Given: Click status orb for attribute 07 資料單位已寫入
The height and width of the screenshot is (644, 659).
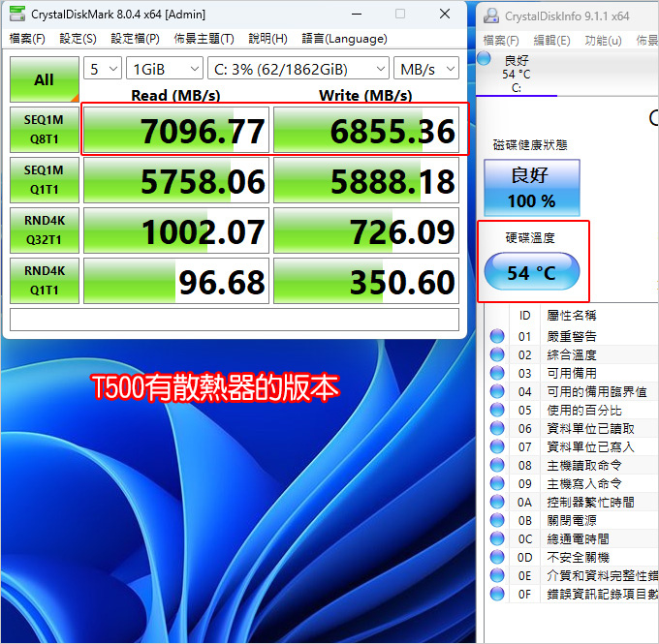Looking at the screenshot, I should click(497, 446).
